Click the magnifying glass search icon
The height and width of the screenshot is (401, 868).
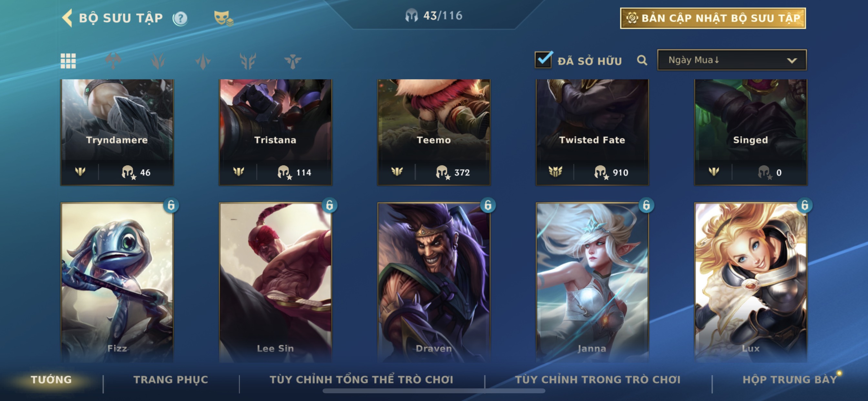pyautogui.click(x=642, y=61)
